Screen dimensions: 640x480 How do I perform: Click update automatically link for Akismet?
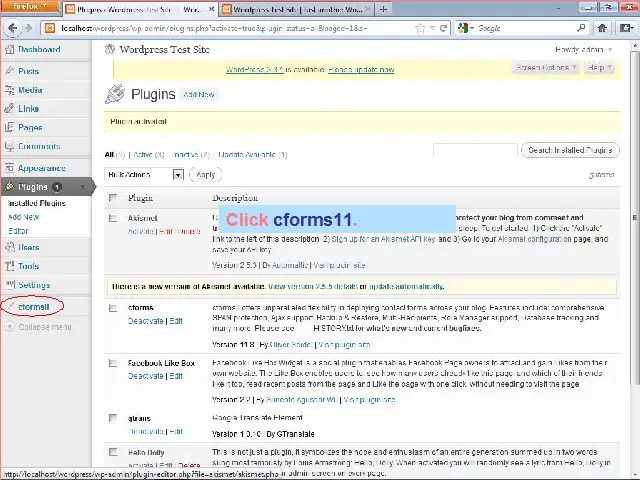pyautogui.click(x=407, y=287)
